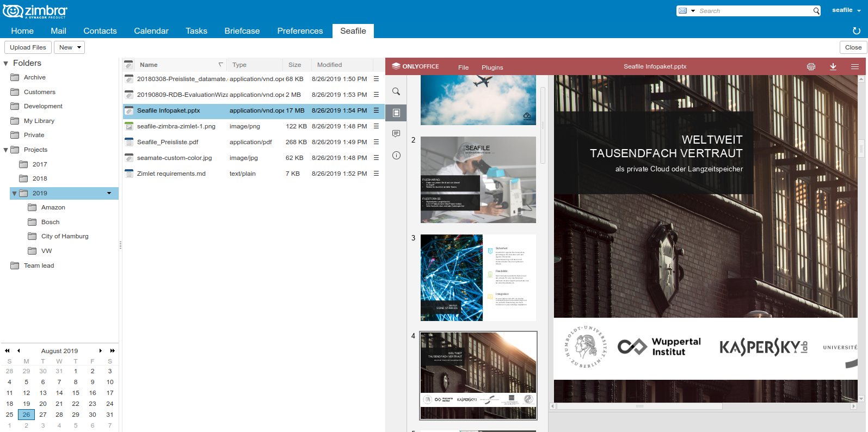Viewport: 868px width, 432px height.
Task: Select slide 2 thumbnail with microscope
Action: [478, 180]
